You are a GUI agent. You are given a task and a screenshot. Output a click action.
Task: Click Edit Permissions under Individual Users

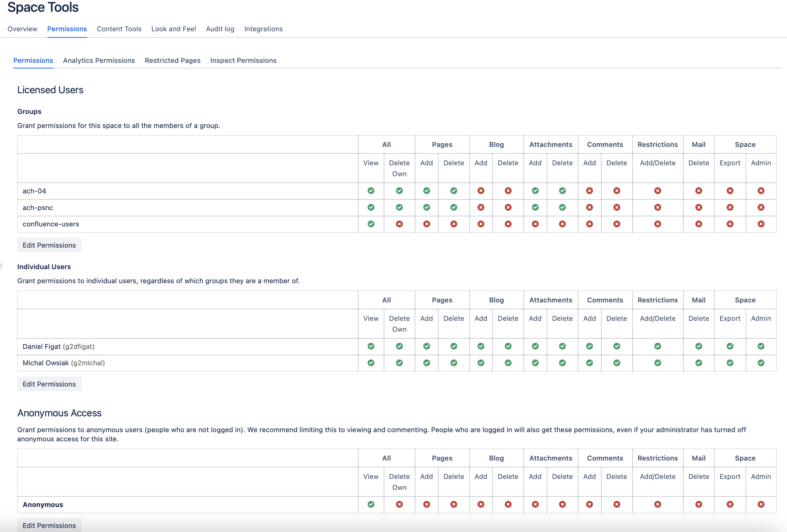tap(49, 384)
